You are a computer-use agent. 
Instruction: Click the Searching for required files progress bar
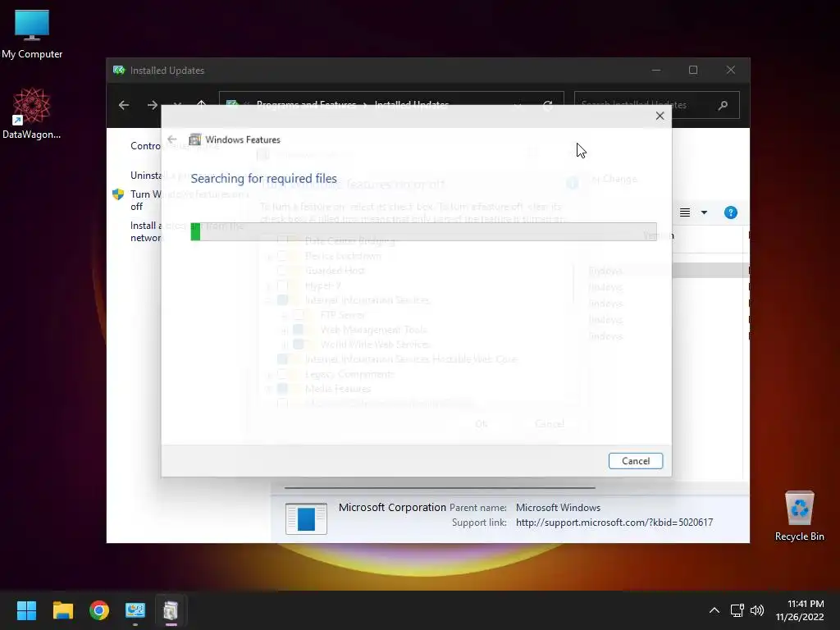(x=423, y=232)
